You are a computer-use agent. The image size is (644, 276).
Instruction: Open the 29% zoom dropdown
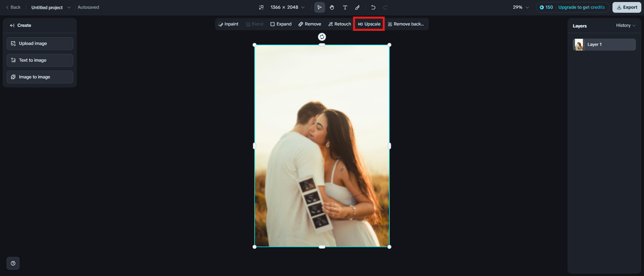click(x=521, y=8)
